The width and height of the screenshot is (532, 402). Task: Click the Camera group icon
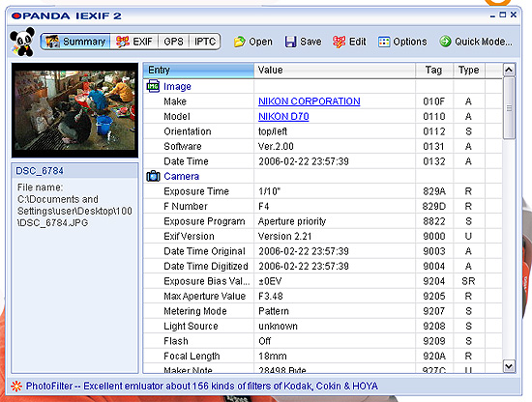[153, 176]
